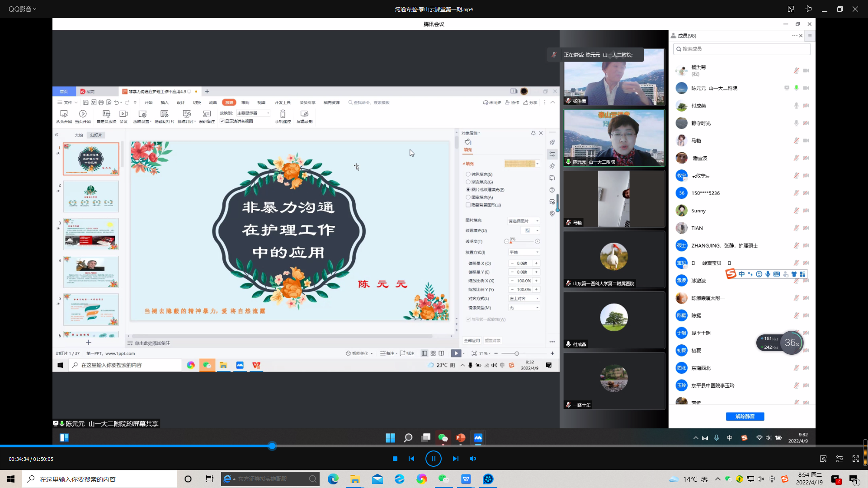868x488 pixels.
Task: Click the properties sliders icon in side strip
Action: [x=552, y=154]
